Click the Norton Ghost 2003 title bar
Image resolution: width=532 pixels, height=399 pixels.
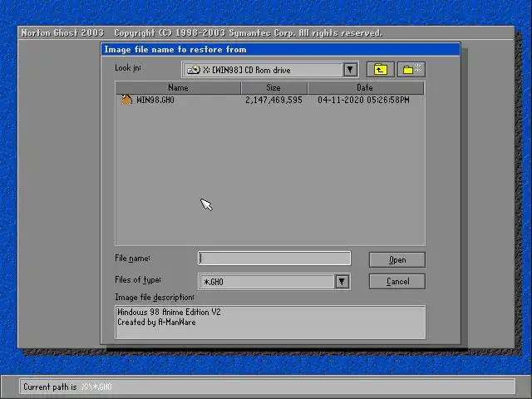pyautogui.click(x=266, y=33)
